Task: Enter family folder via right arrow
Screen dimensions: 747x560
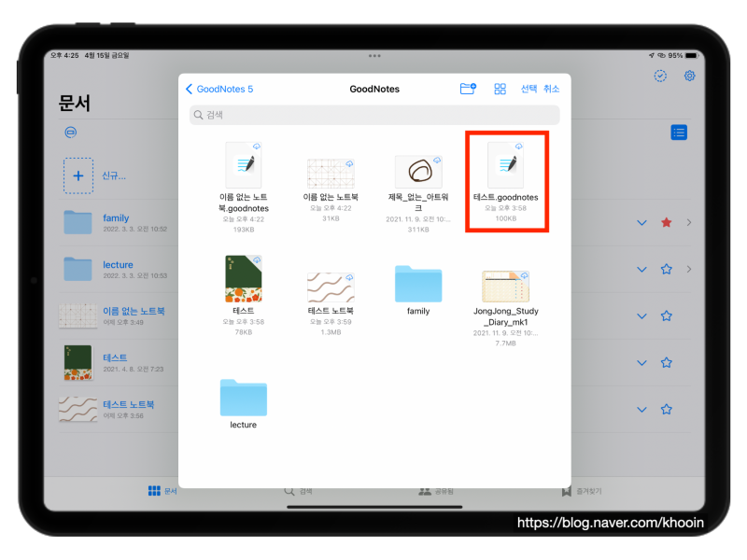Action: (x=689, y=222)
